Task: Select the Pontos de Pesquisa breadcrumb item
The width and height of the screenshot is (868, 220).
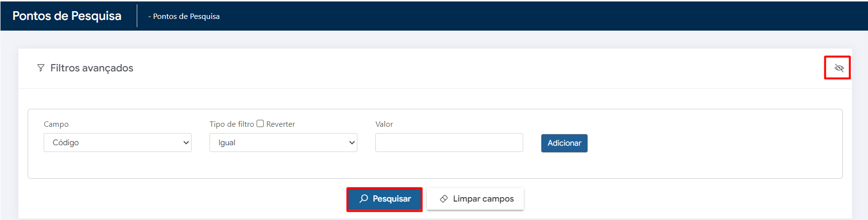Action: 186,17
